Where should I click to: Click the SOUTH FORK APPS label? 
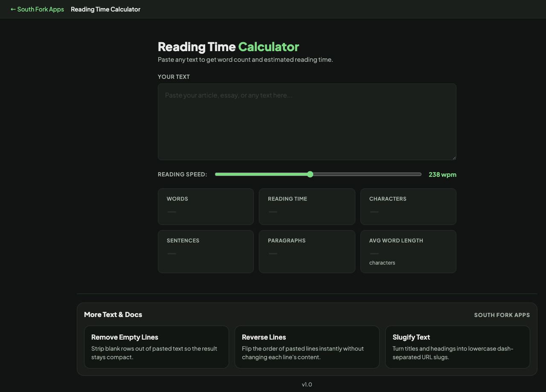click(502, 315)
